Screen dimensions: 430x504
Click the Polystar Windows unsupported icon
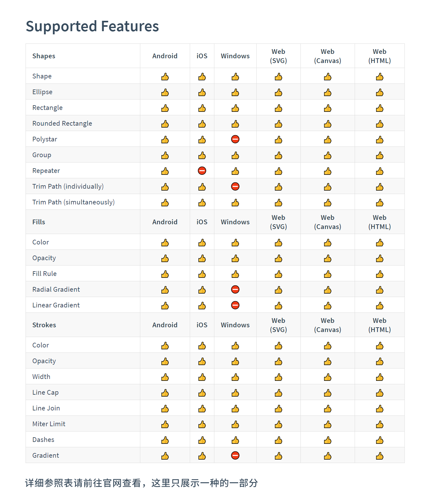pos(235,139)
